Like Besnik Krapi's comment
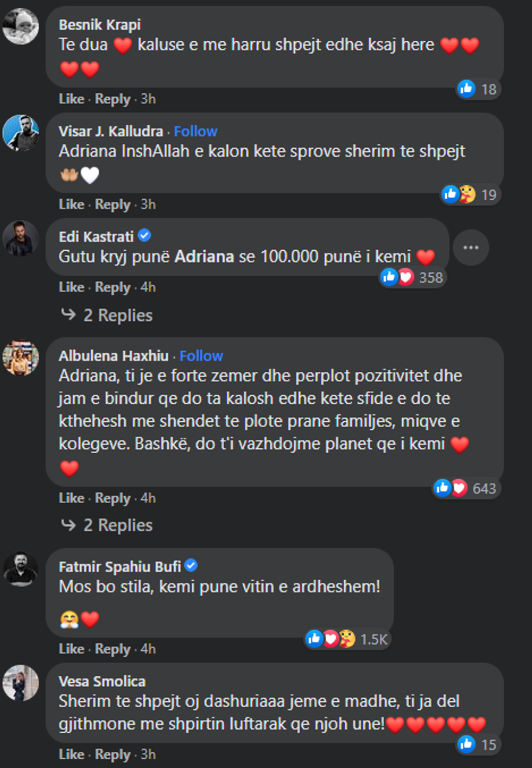 click(71, 99)
